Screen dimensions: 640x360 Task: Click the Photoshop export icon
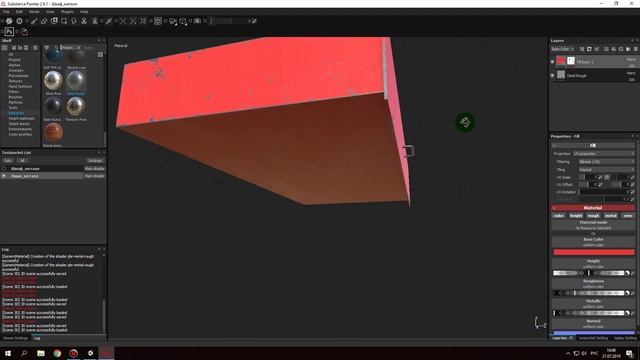click(9, 31)
